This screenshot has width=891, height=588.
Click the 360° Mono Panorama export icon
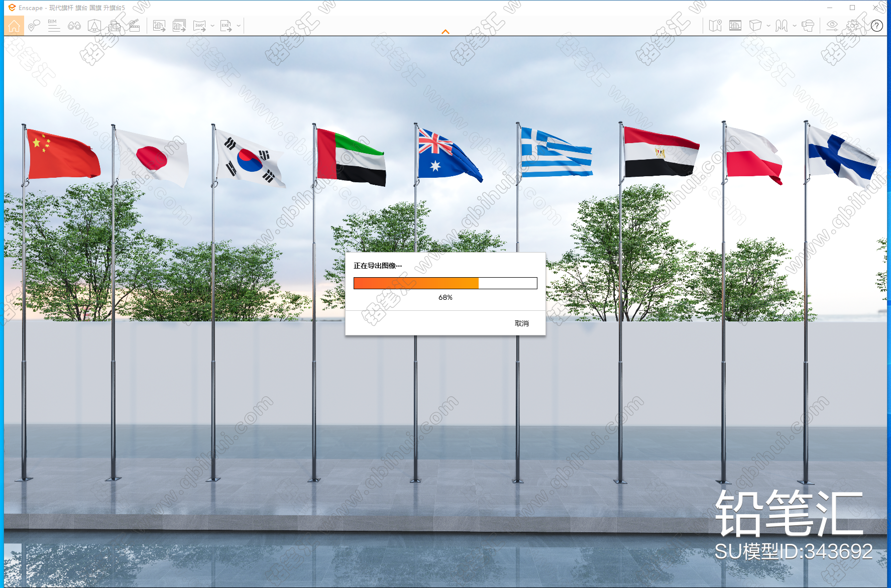coord(199,26)
